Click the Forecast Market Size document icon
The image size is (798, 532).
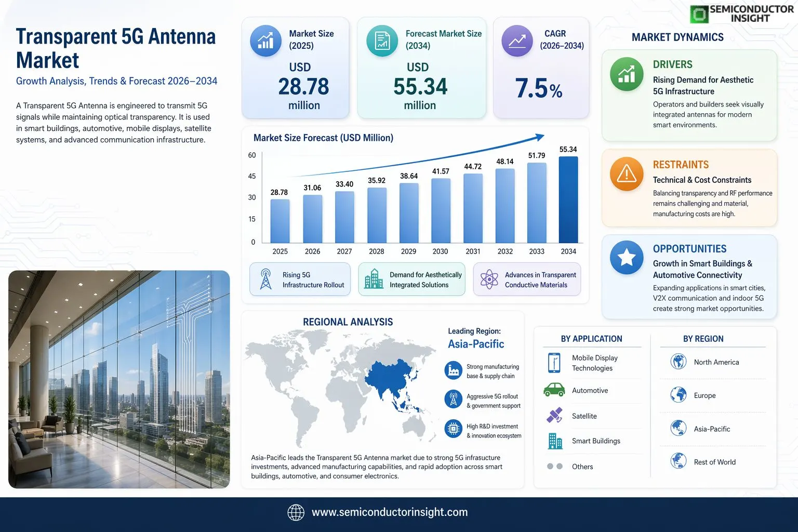coord(382,41)
